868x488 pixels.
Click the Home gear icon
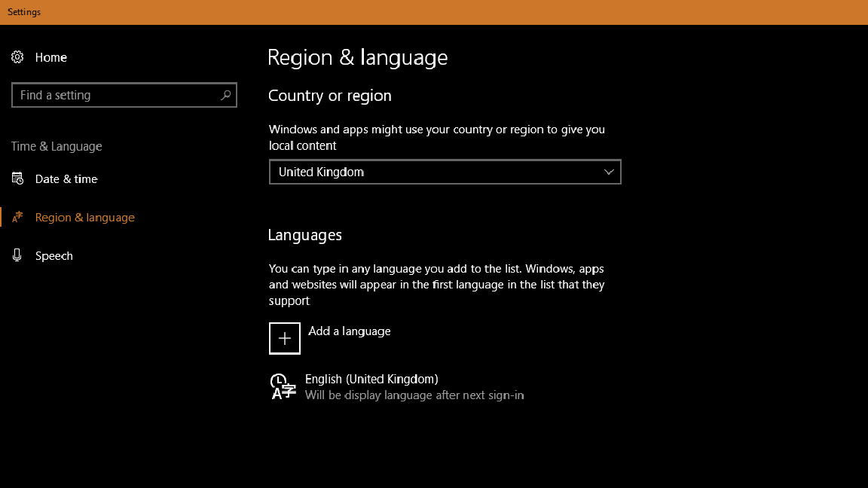click(x=17, y=57)
